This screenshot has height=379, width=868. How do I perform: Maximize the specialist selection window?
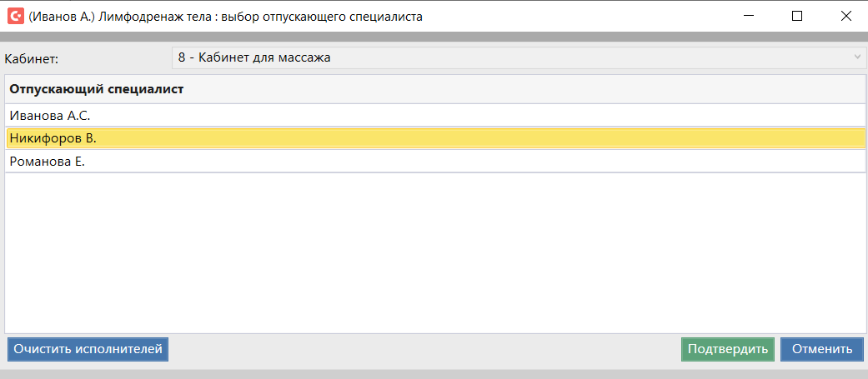797,16
